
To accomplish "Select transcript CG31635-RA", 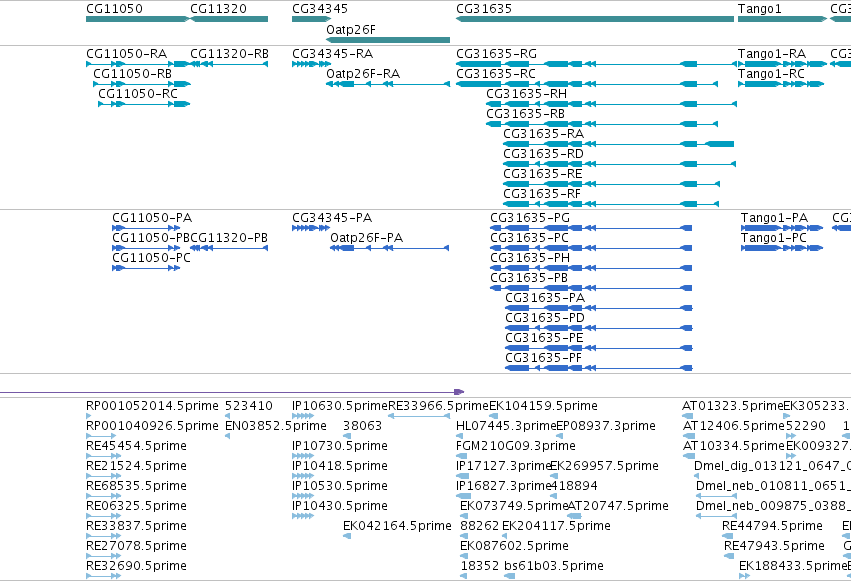I will 619,144.
